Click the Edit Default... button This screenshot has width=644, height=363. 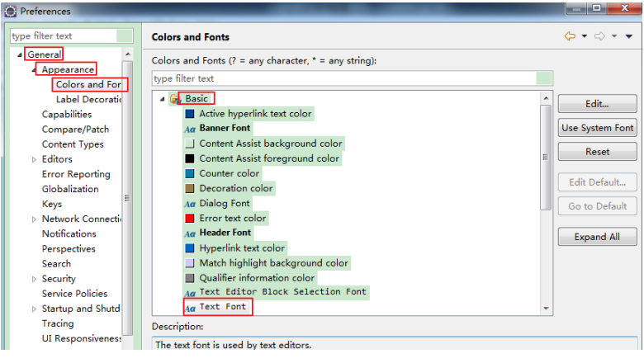coord(597,182)
